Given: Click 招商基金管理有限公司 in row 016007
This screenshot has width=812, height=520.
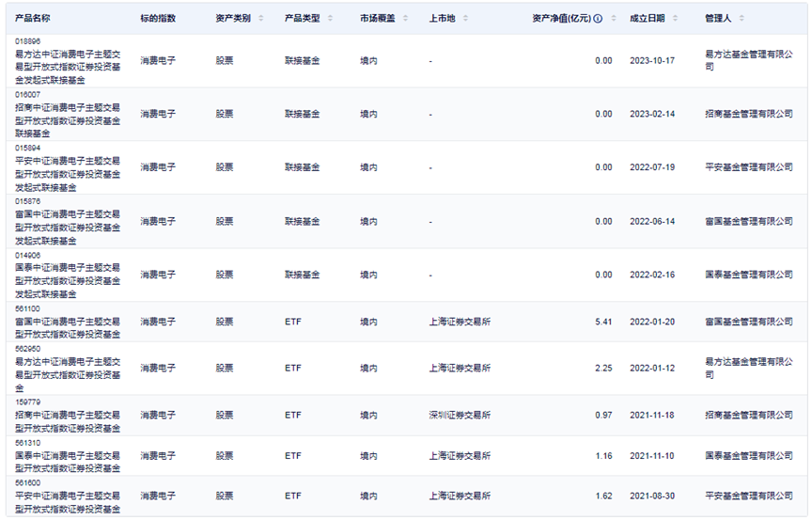Looking at the screenshot, I should point(749,114).
